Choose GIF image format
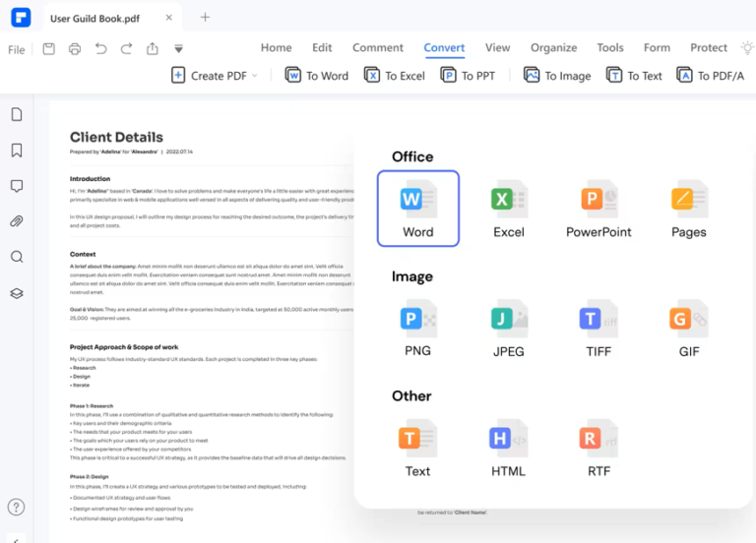 pyautogui.click(x=688, y=328)
